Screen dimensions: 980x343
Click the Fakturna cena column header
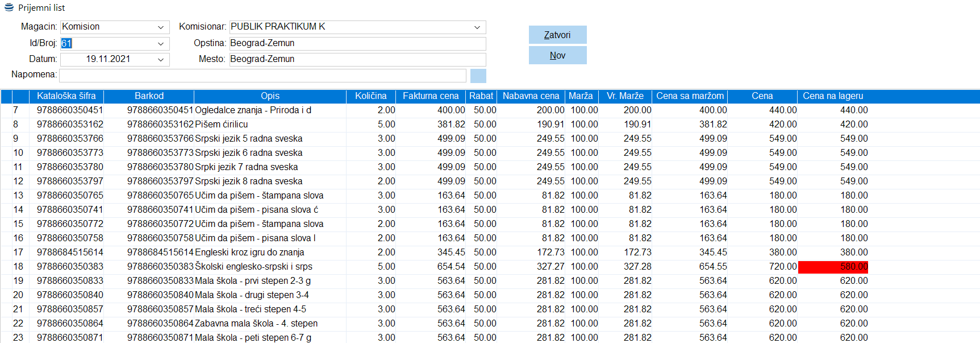430,96
